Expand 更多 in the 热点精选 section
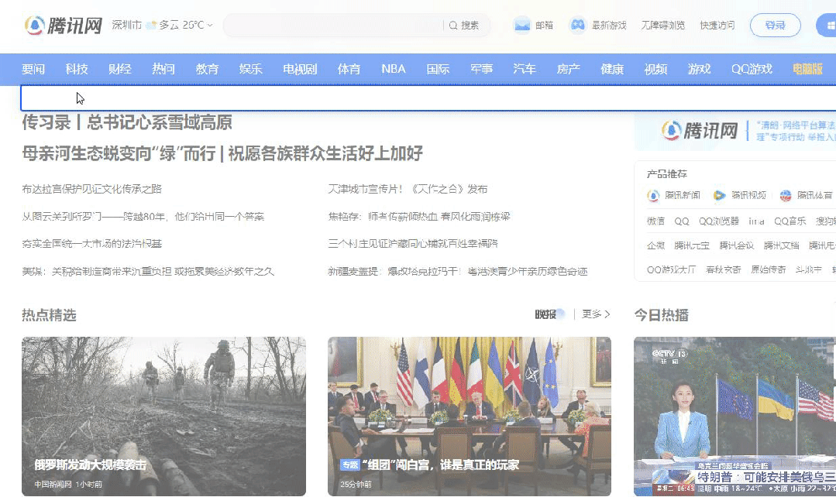Screen dimensions: 836x504 point(596,314)
